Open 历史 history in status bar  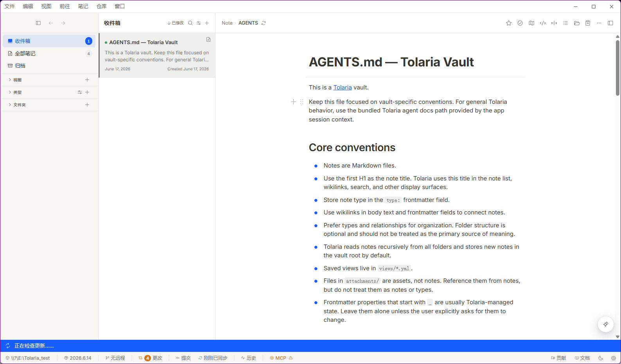(x=248, y=358)
